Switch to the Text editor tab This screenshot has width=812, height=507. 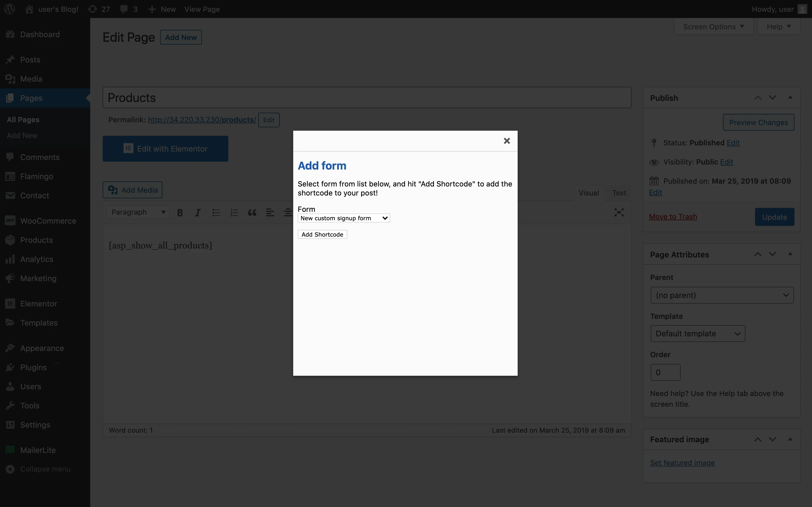coord(619,193)
